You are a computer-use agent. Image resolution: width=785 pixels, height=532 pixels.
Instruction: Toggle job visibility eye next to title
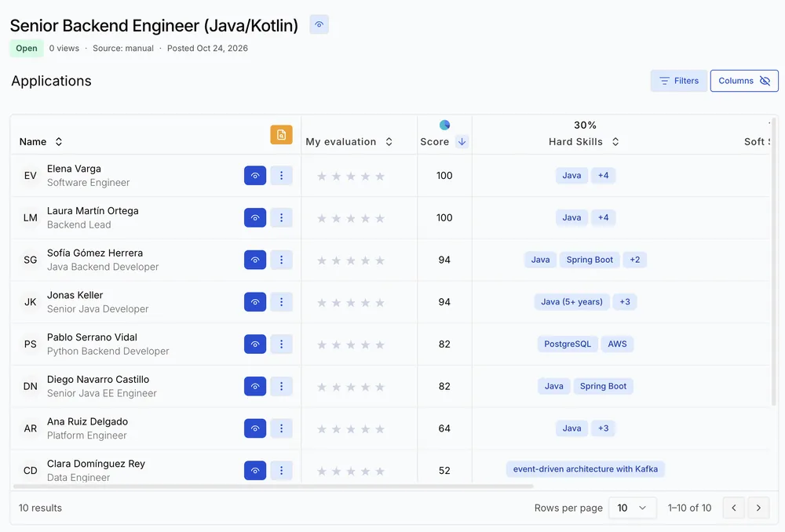coord(319,24)
